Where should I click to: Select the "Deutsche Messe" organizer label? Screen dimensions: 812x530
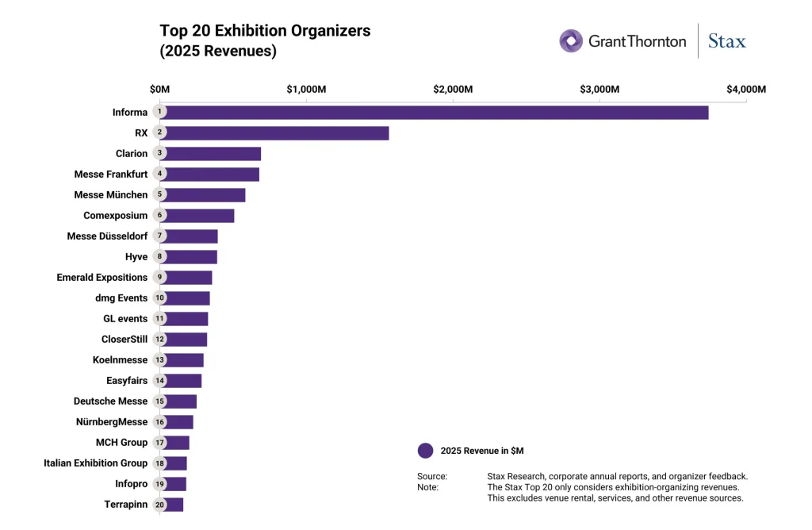pyautogui.click(x=110, y=401)
